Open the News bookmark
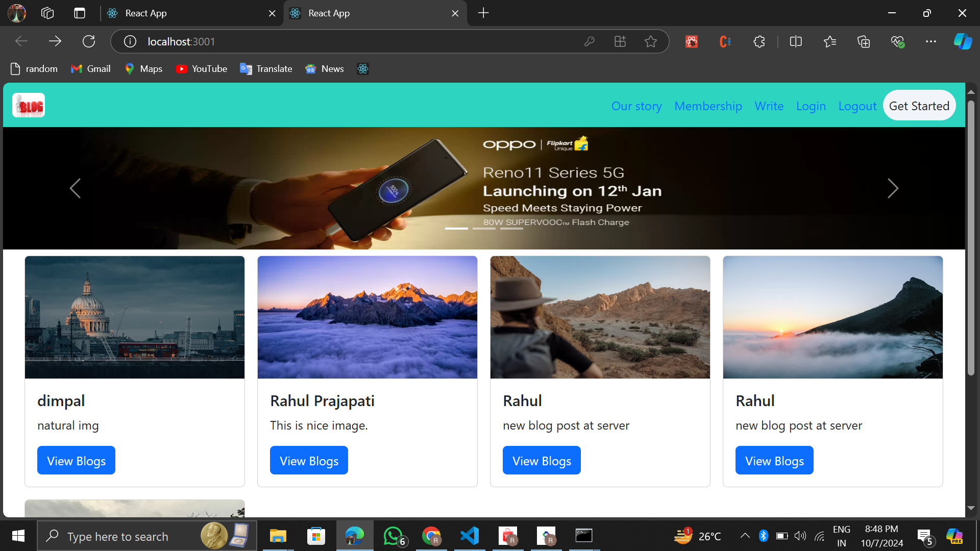 point(325,69)
